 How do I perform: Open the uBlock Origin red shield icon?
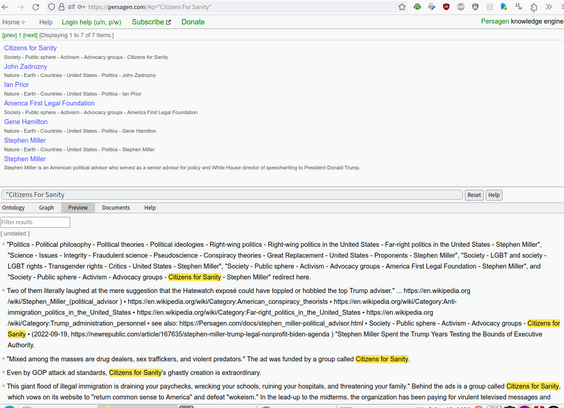click(446, 7)
